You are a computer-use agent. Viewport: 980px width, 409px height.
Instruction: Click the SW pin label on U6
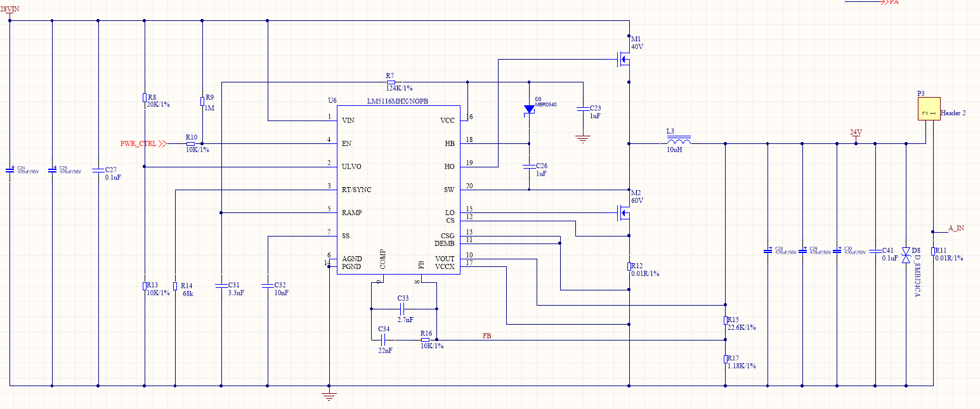pos(450,190)
